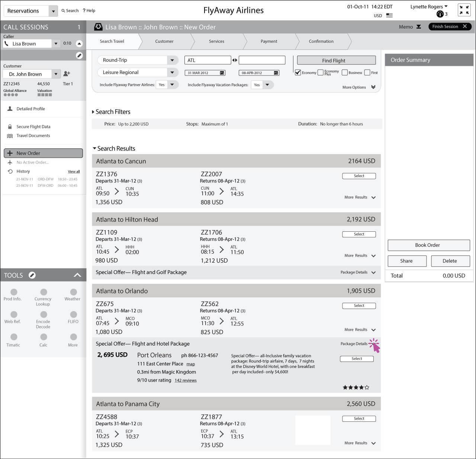Open the return date calendar icon
Screen dimensions: 476x459
pos(276,73)
